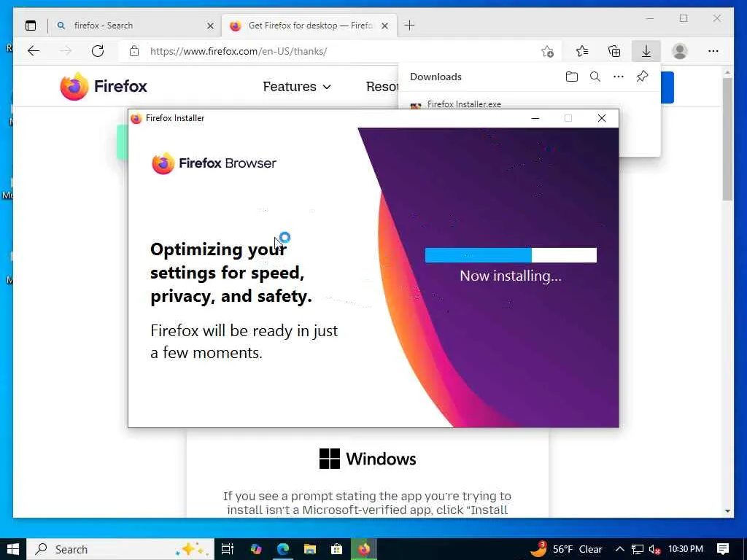The height and width of the screenshot is (560, 747).
Task: Open Task View from taskbar
Action: pyautogui.click(x=228, y=549)
